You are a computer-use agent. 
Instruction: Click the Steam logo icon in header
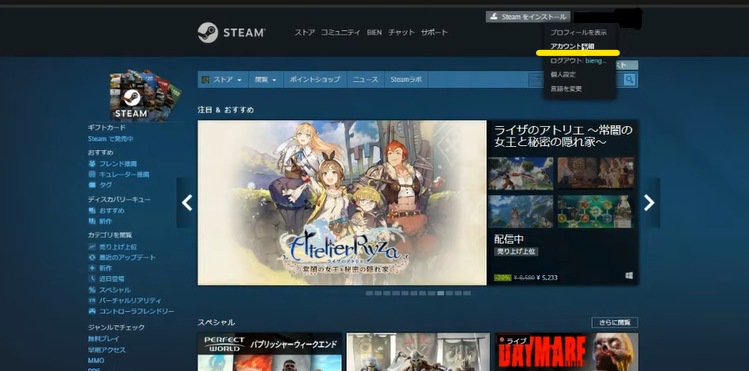pos(208,32)
